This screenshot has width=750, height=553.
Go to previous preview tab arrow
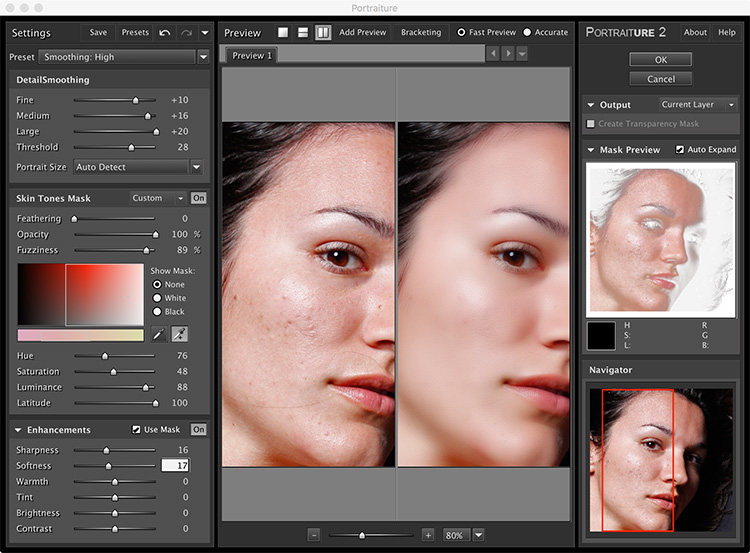coord(493,54)
